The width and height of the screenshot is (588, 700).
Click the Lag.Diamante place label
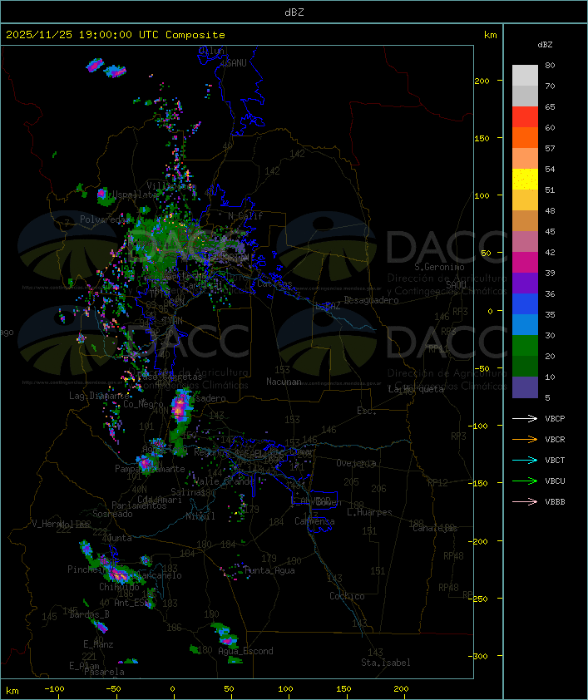pos(99,396)
